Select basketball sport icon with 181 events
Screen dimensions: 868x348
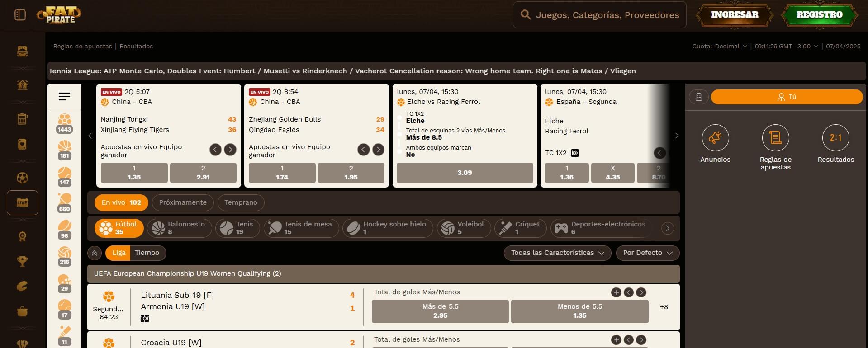64,150
